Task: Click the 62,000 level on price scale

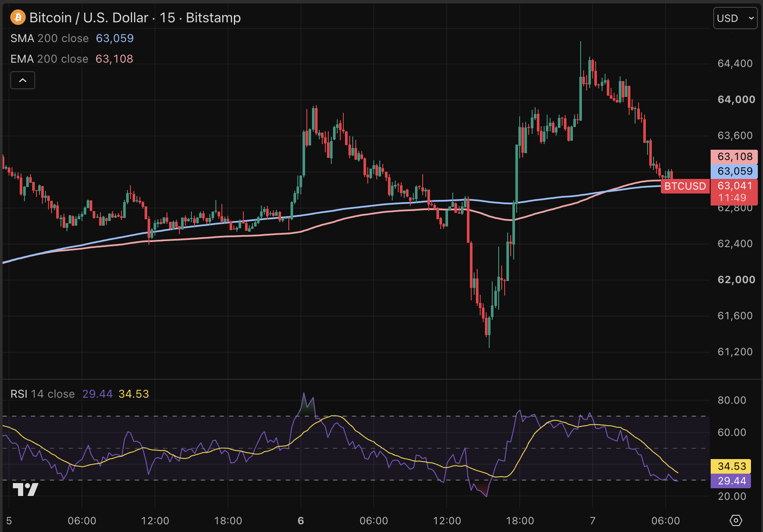Action: (736, 280)
